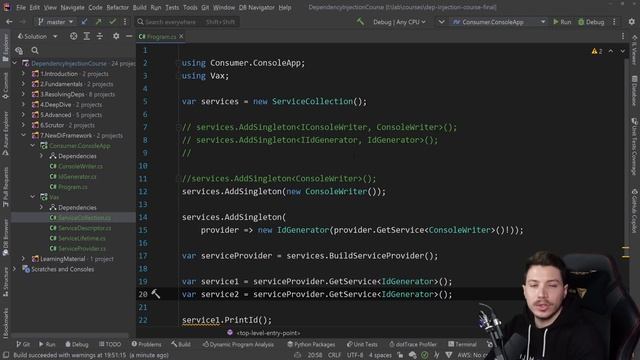Open editor tabs more options dots
The width and height of the screenshot is (640, 360).
[623, 36]
